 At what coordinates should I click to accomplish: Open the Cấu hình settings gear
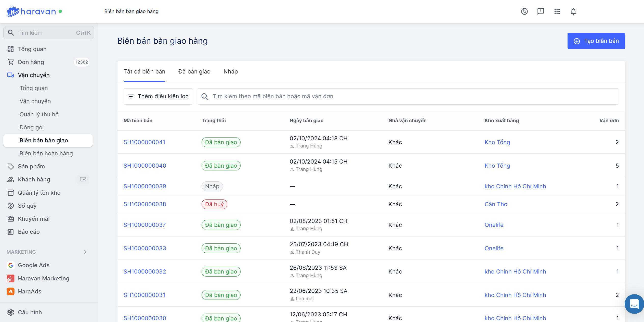tap(10, 312)
